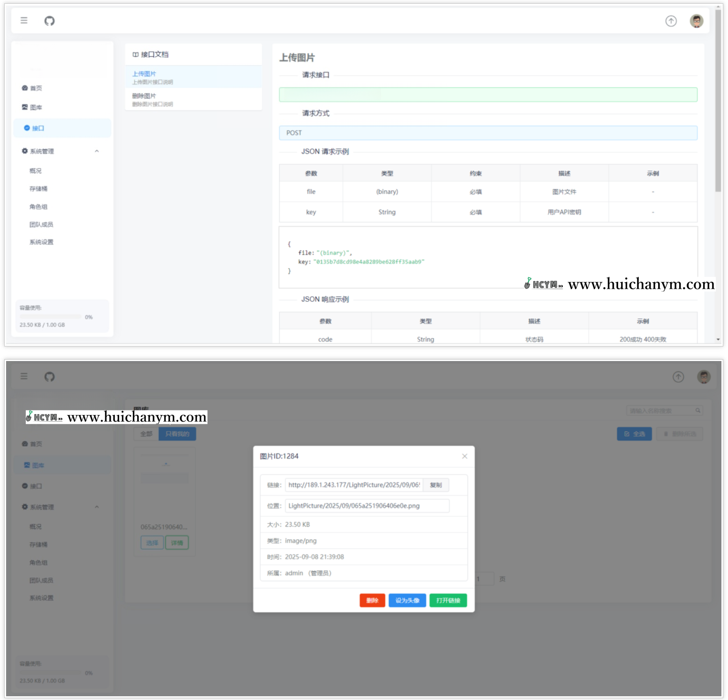Screen dimensions: 728x700
Task: Click the 容量使用 progress bar in the API docs sidebar
Action: pyautogui.click(x=50, y=317)
